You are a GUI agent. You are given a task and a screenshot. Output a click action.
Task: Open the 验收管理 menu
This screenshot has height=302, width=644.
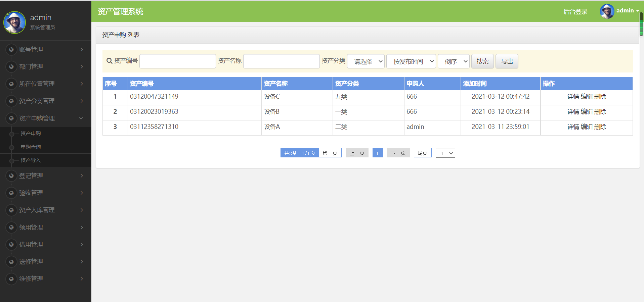click(46, 193)
